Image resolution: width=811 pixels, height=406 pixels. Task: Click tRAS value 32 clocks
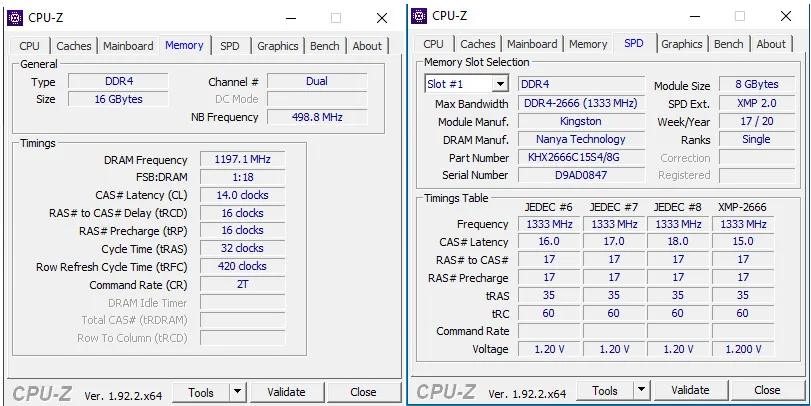tap(243, 248)
